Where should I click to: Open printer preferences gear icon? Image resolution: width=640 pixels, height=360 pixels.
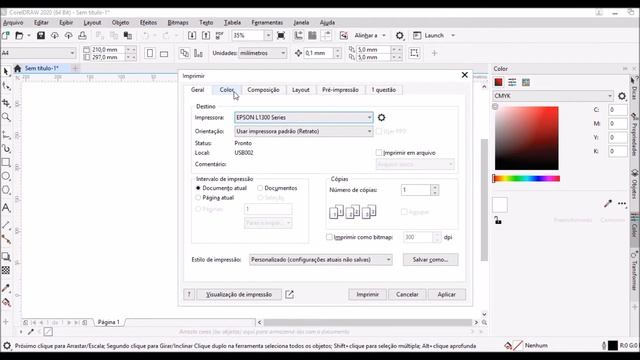pyautogui.click(x=381, y=118)
